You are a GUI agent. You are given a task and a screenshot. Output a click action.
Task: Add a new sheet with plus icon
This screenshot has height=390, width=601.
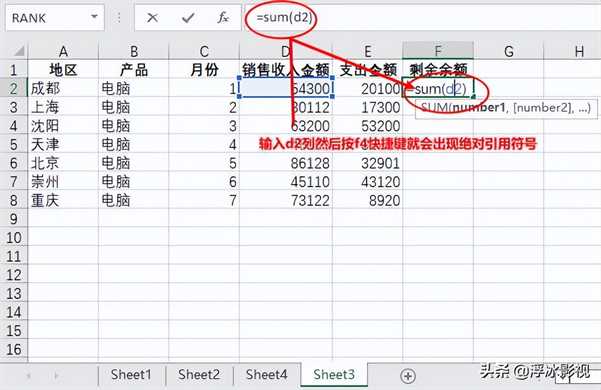[408, 376]
